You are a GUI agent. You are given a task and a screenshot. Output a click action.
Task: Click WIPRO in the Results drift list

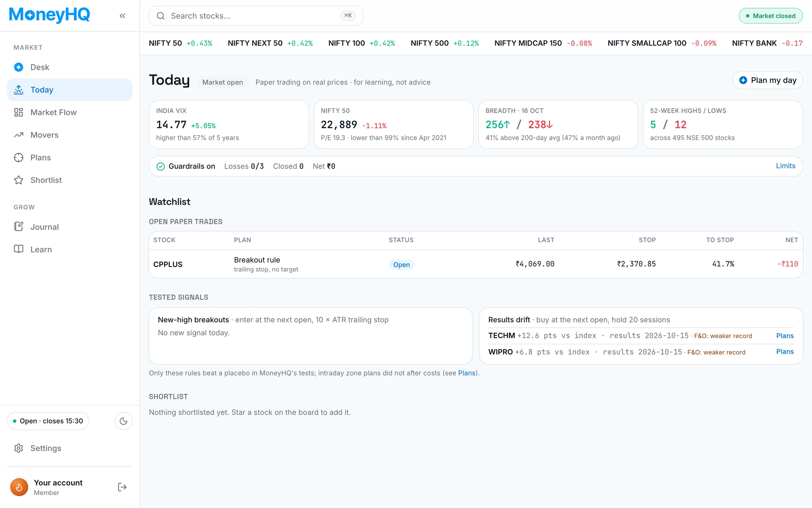point(500,352)
